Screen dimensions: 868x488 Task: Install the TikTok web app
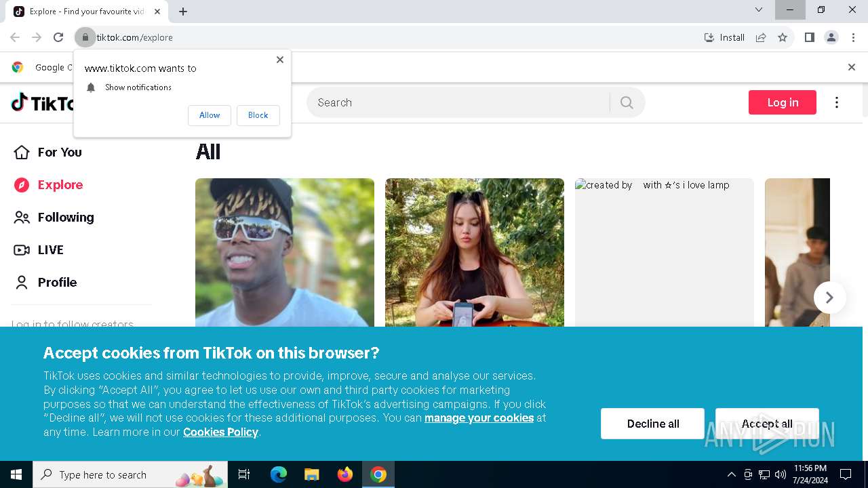coord(724,37)
